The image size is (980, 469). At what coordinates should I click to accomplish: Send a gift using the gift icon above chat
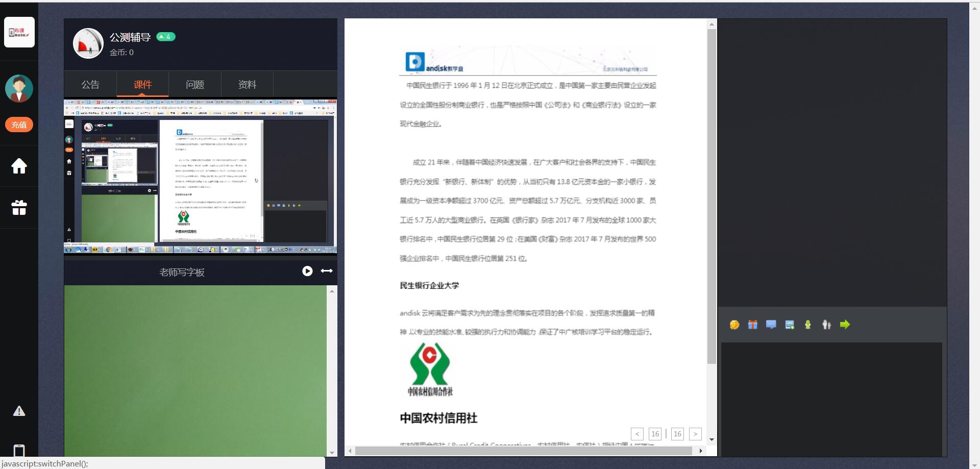(x=752, y=325)
